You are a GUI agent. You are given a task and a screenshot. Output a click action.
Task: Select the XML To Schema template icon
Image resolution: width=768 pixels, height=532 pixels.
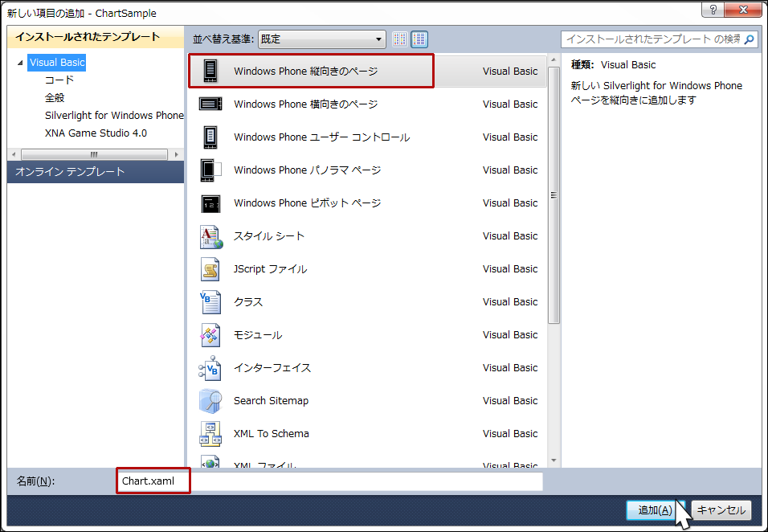210,433
